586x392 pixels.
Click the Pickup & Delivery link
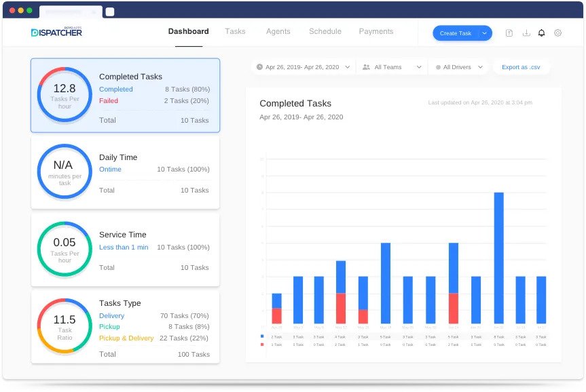pos(126,338)
